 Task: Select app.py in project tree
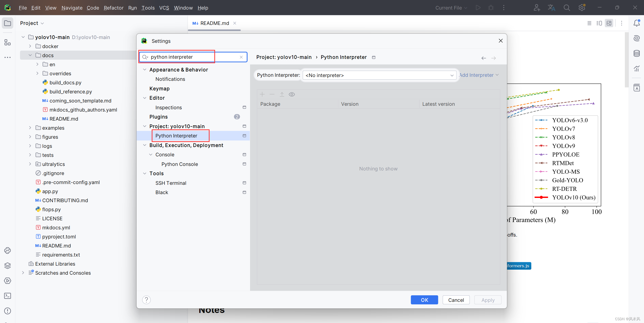pyautogui.click(x=50, y=191)
